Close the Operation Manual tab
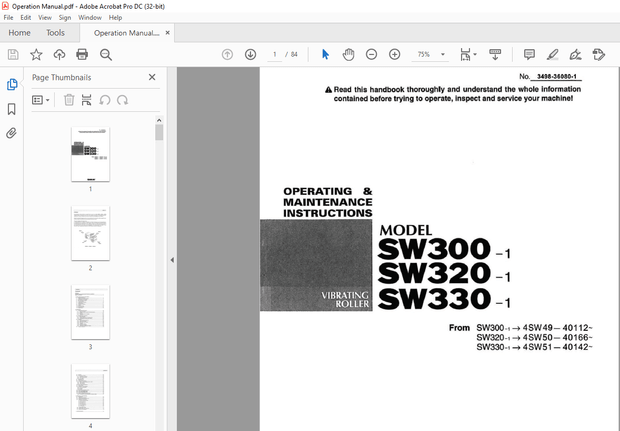Screen dimensions: 620x431 [x=168, y=33]
